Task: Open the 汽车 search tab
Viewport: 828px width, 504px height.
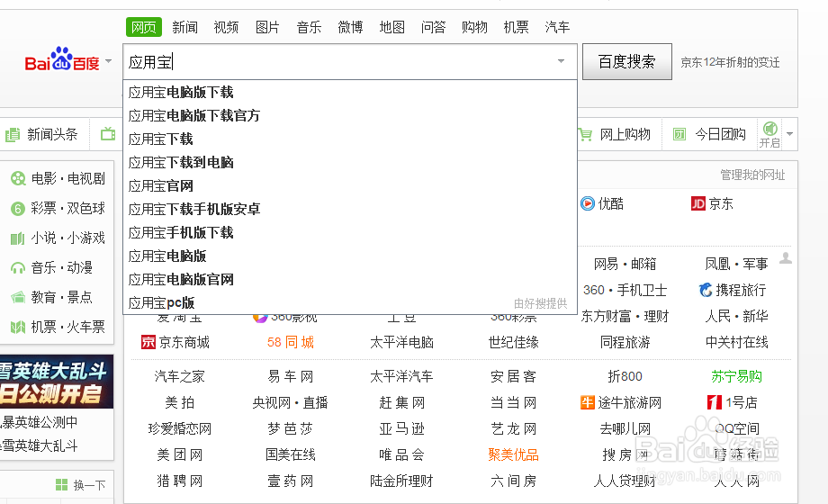Action: pos(557,27)
